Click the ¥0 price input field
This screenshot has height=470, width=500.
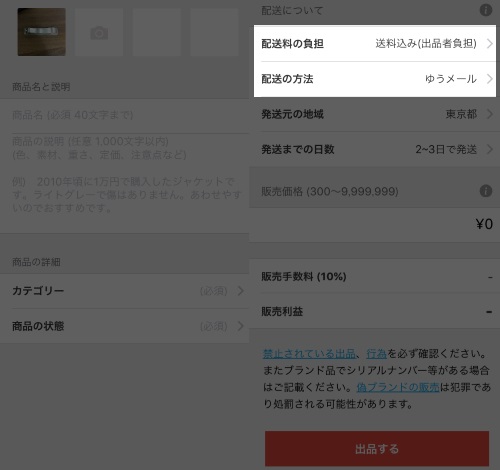374,224
